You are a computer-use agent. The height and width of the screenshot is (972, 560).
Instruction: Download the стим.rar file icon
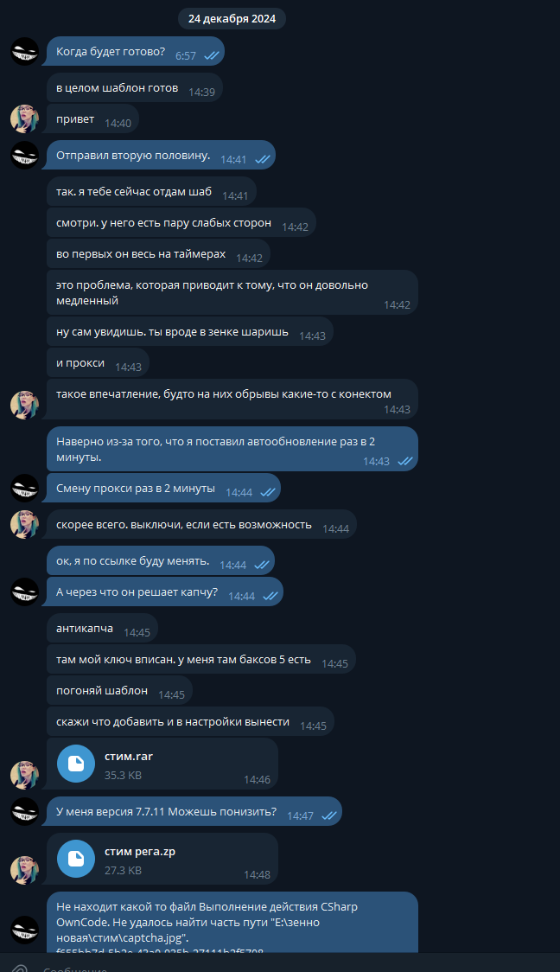click(x=75, y=764)
